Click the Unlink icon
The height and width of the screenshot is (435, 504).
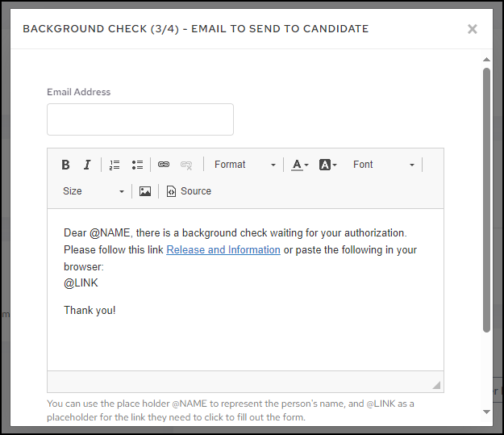point(186,165)
